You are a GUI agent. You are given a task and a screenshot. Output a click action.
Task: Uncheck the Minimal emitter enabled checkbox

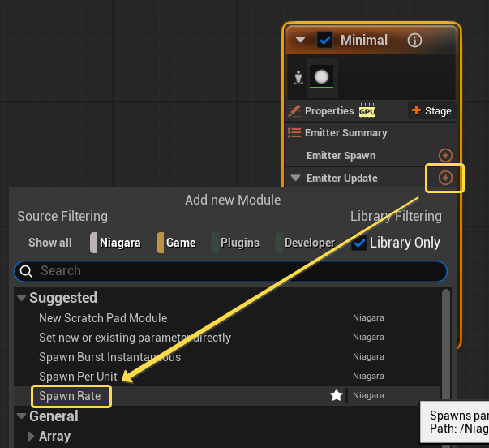coord(324,40)
